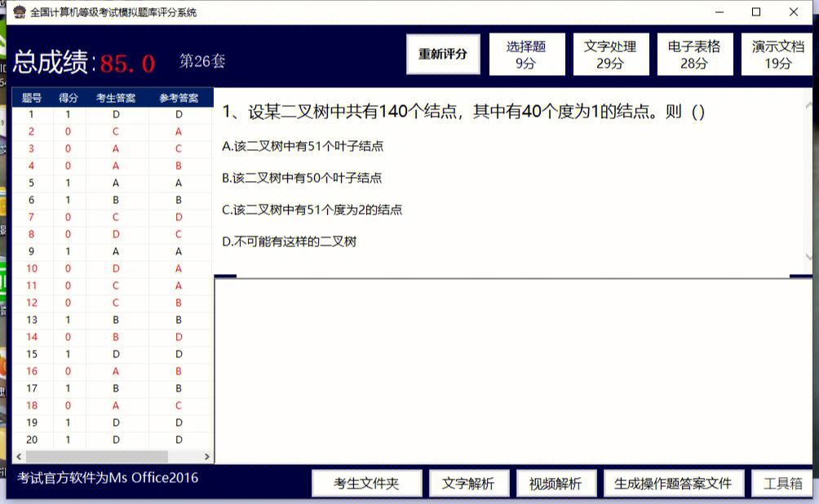Click option A.该二叉树中有51个叶子结点

(x=303, y=146)
